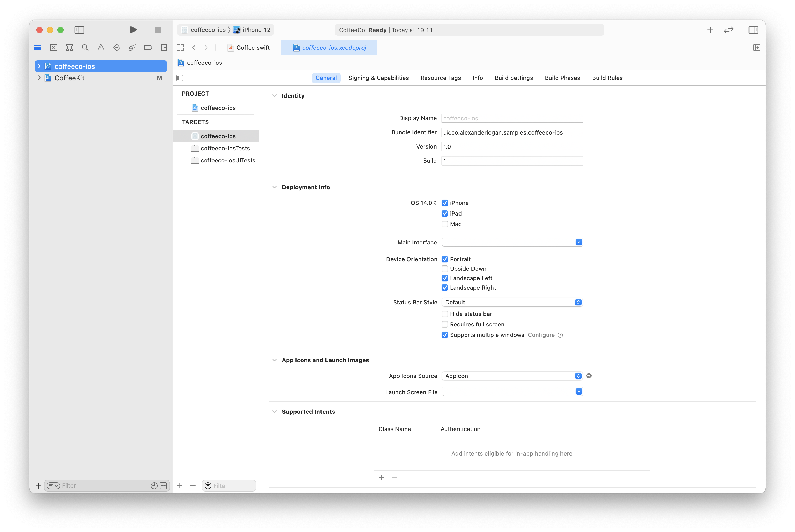Open the Signing & Capabilities tab
795x532 pixels.
coord(378,78)
